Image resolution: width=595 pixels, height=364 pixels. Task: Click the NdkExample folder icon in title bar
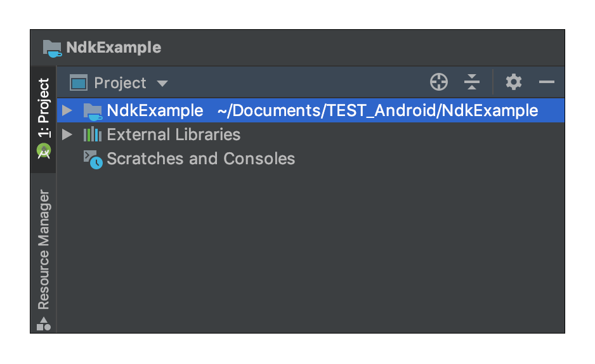tap(52, 48)
